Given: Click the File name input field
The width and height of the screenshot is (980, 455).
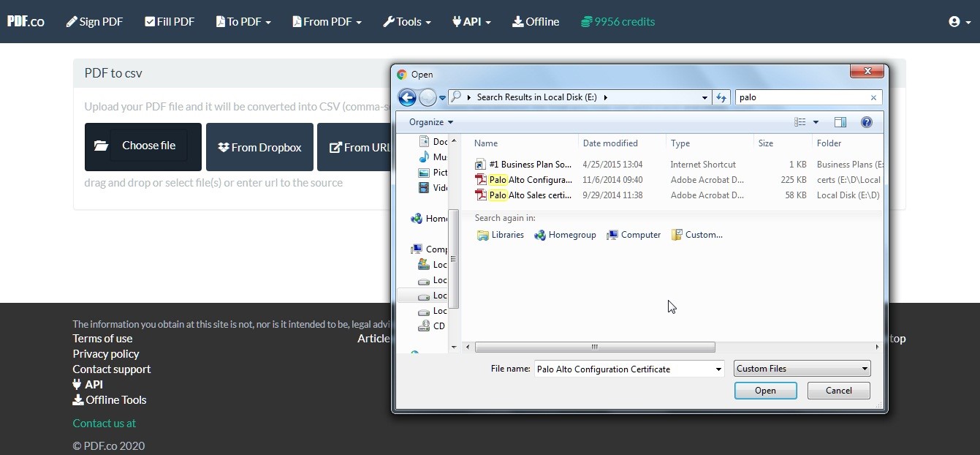Looking at the screenshot, I should [623, 369].
